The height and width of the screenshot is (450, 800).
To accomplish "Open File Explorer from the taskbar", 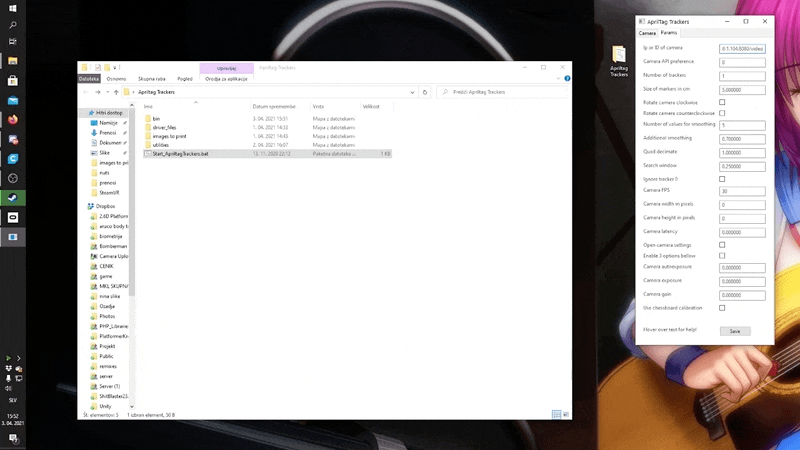I will click(13, 61).
